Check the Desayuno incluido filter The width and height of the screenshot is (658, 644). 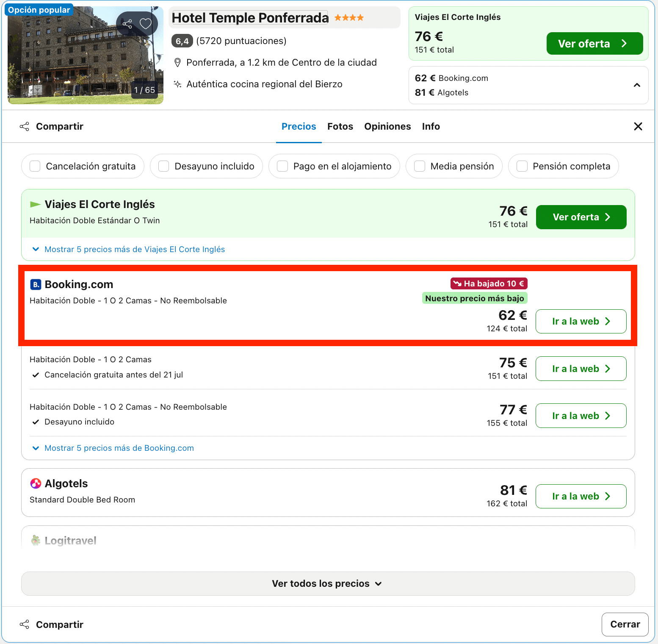pyautogui.click(x=164, y=166)
